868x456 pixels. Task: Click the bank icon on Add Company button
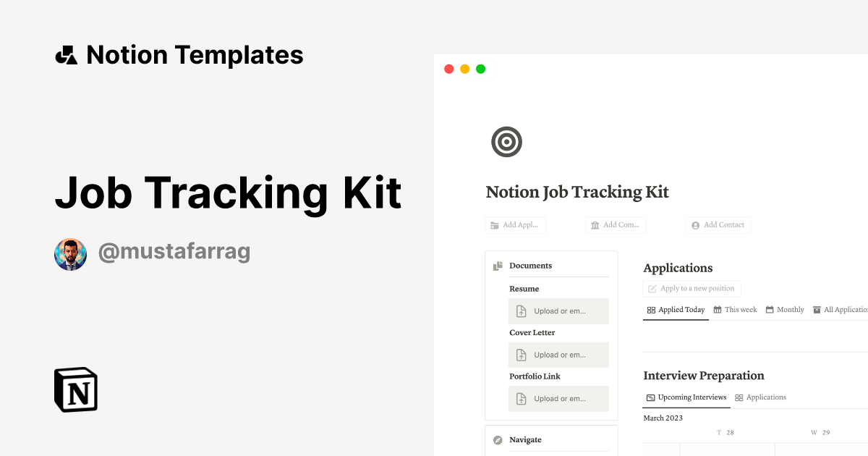pyautogui.click(x=593, y=225)
